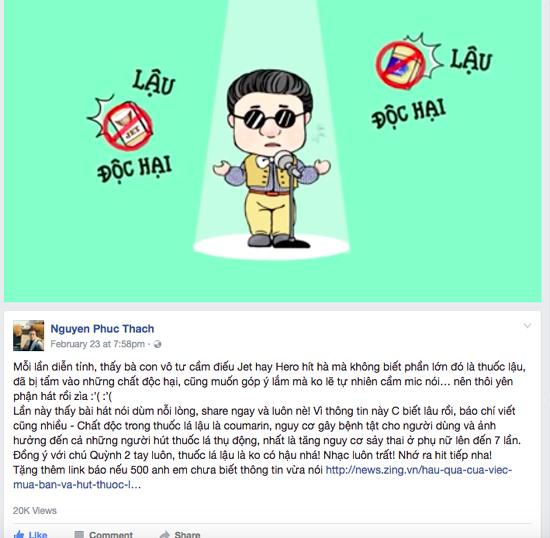
Task: Click the crossed-out Jet cigarette pack icon
Action: click(x=128, y=126)
